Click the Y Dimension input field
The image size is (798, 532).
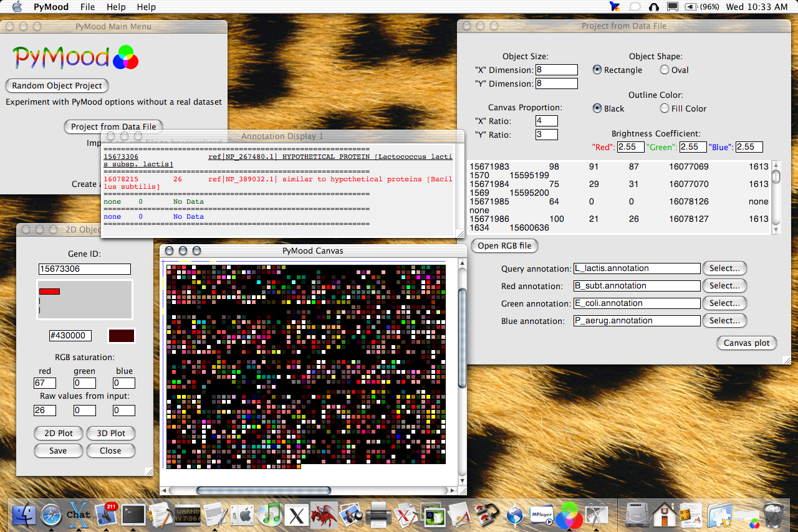pos(557,83)
